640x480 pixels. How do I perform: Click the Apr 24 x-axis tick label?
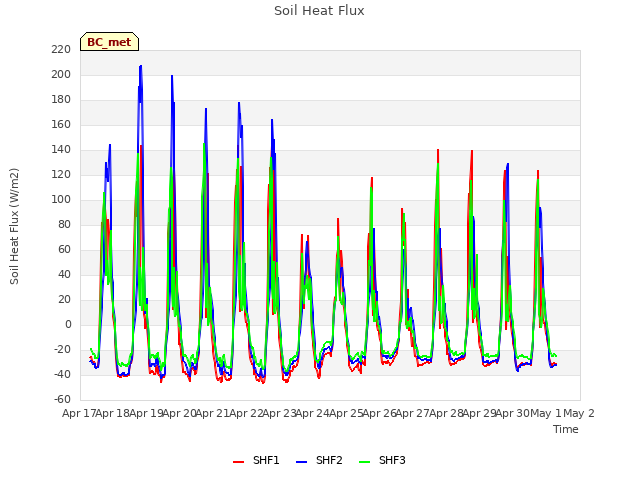tap(312, 413)
